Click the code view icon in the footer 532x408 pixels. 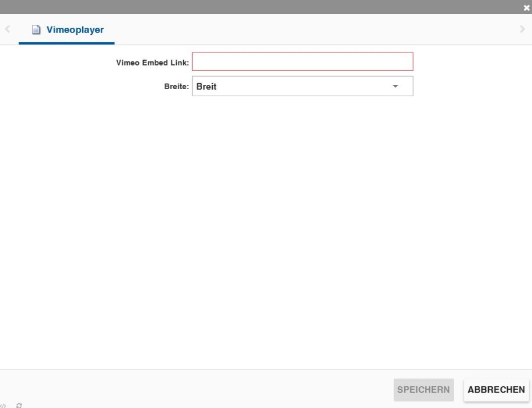coord(3,405)
